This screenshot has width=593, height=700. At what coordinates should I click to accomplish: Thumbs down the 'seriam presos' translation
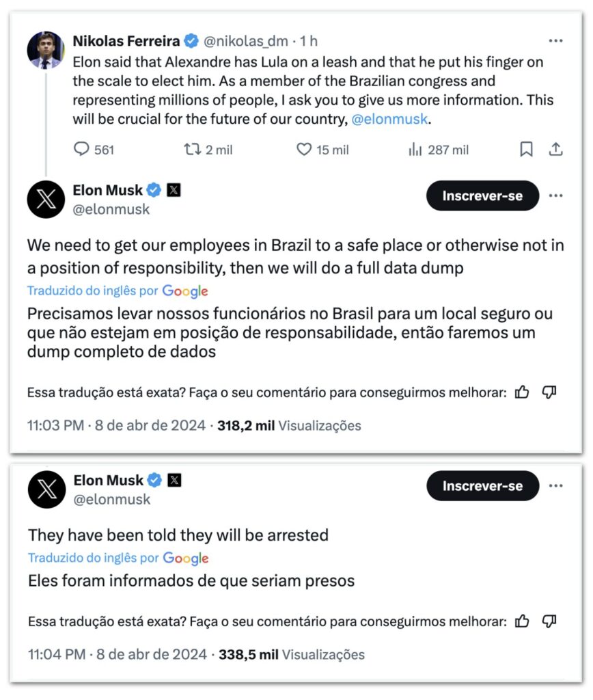(549, 621)
